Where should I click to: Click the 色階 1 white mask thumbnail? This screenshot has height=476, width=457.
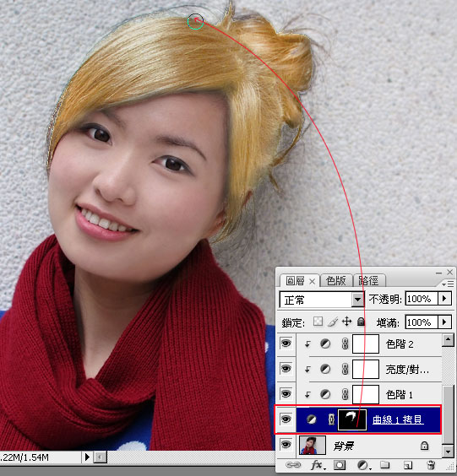[x=366, y=394]
